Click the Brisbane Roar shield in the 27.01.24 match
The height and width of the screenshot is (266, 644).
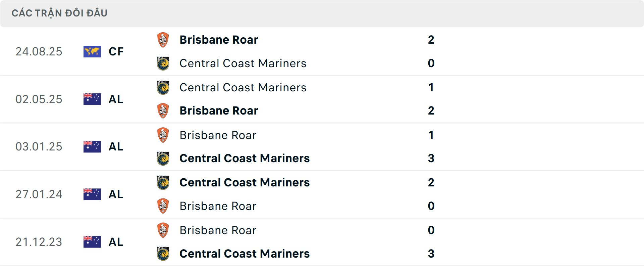coord(163,206)
